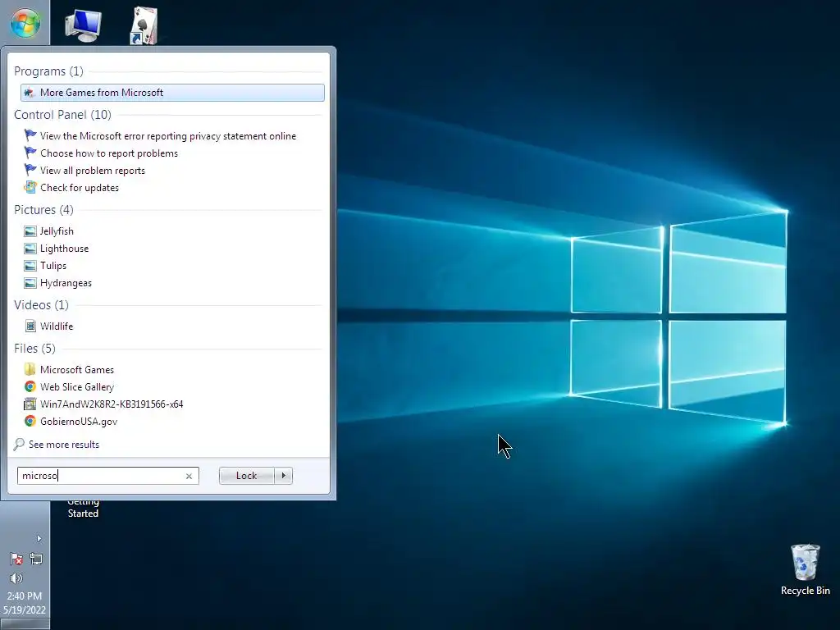Click the network tray icon
Screen dimensions: 840x630
tap(36, 559)
